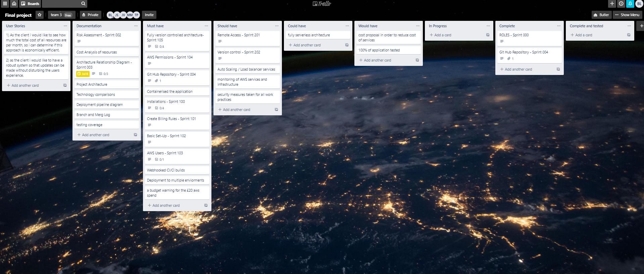The width and height of the screenshot is (644, 274).
Task: Open Risk Assessment - Sprint 002 card
Action: point(107,38)
